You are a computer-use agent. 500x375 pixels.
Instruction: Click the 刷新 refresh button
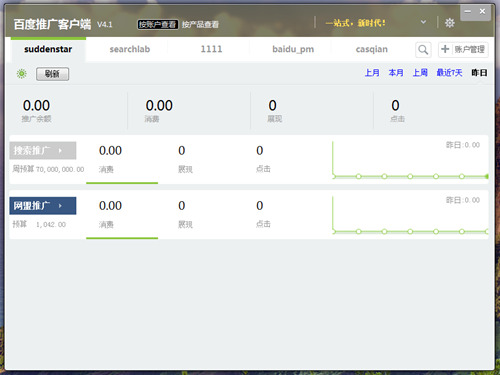52,74
